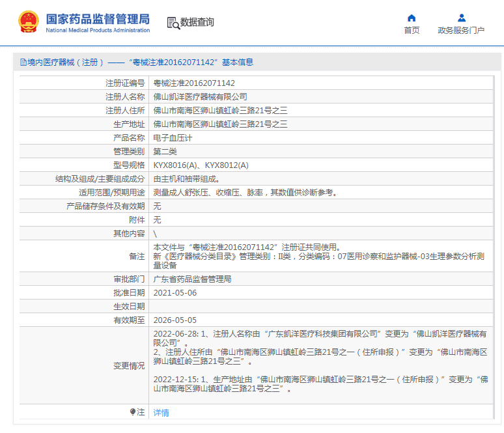Click the 管理类别 row label
The height and width of the screenshot is (433, 504).
coord(129,152)
